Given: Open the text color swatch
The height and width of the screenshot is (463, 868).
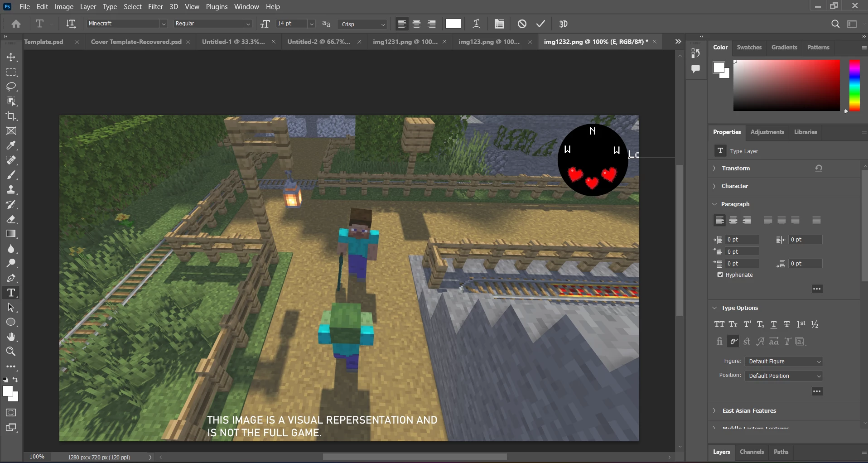Looking at the screenshot, I should [x=453, y=24].
